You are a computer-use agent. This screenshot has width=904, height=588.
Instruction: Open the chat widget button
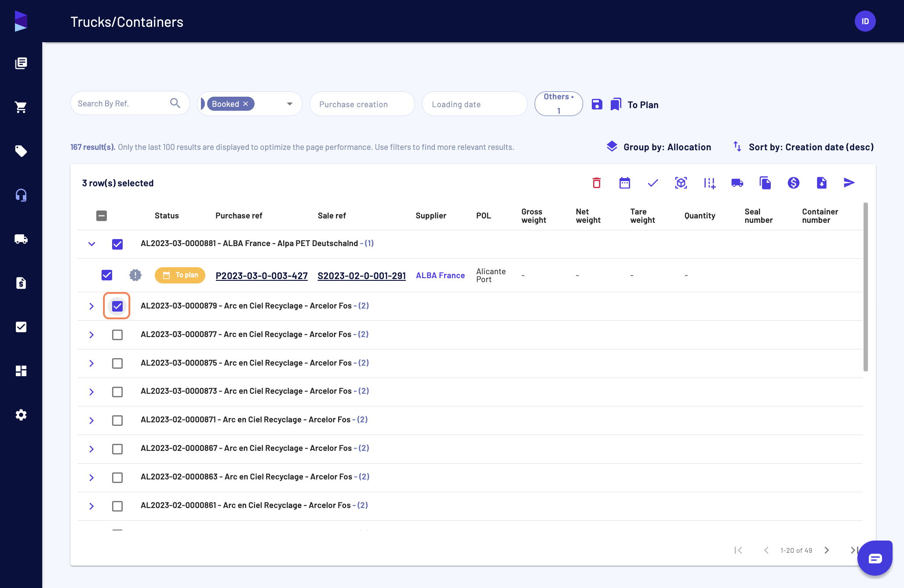click(x=875, y=558)
